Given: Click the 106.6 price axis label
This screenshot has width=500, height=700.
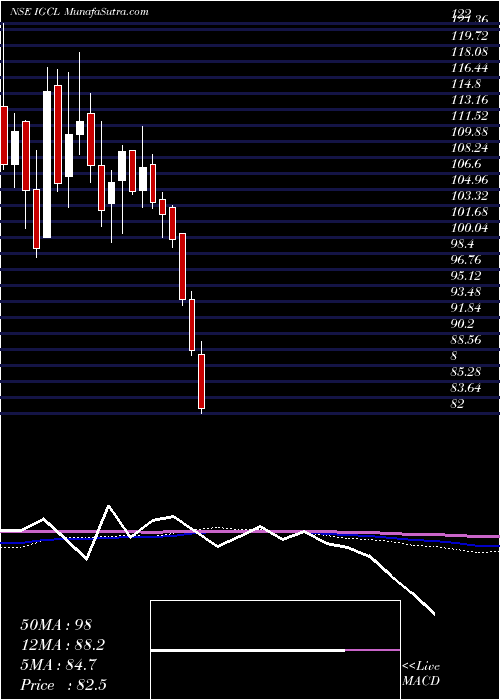Looking at the screenshot, I should [466, 165].
